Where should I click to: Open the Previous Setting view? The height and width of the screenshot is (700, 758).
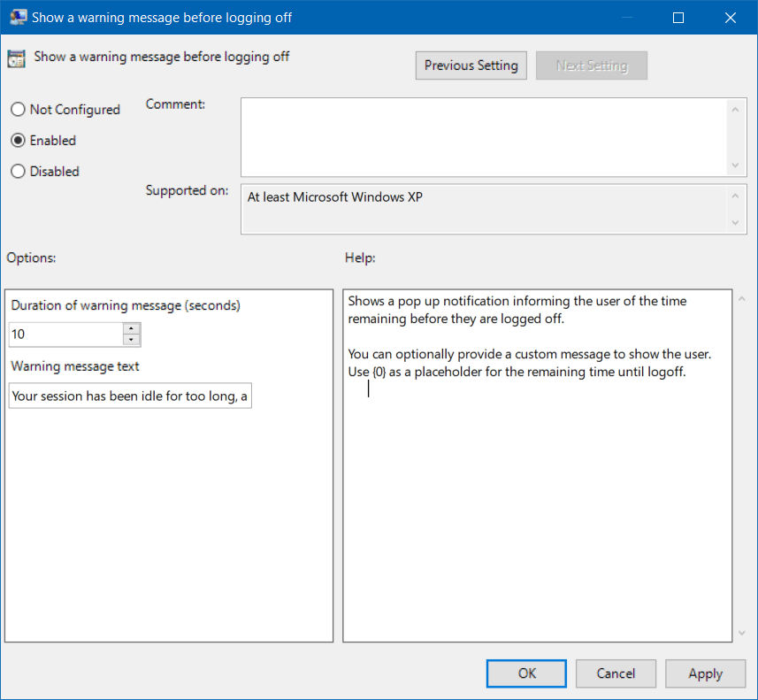pyautogui.click(x=471, y=65)
